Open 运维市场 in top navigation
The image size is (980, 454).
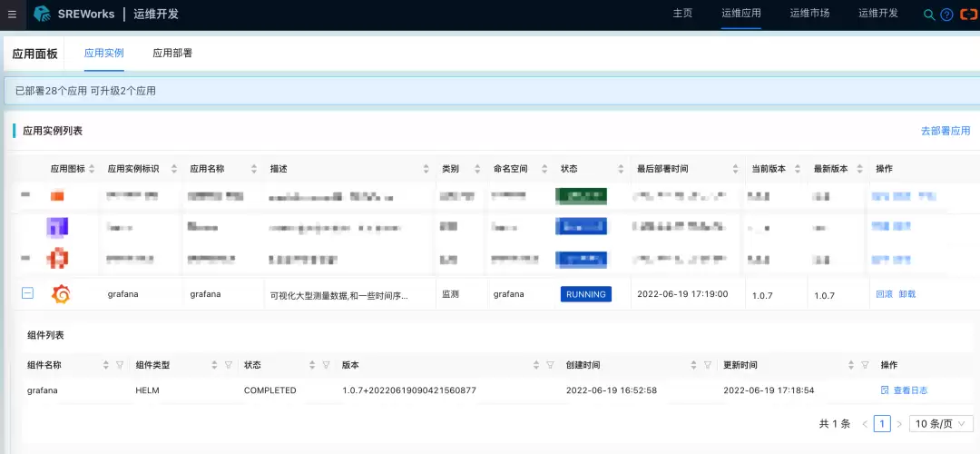(810, 13)
